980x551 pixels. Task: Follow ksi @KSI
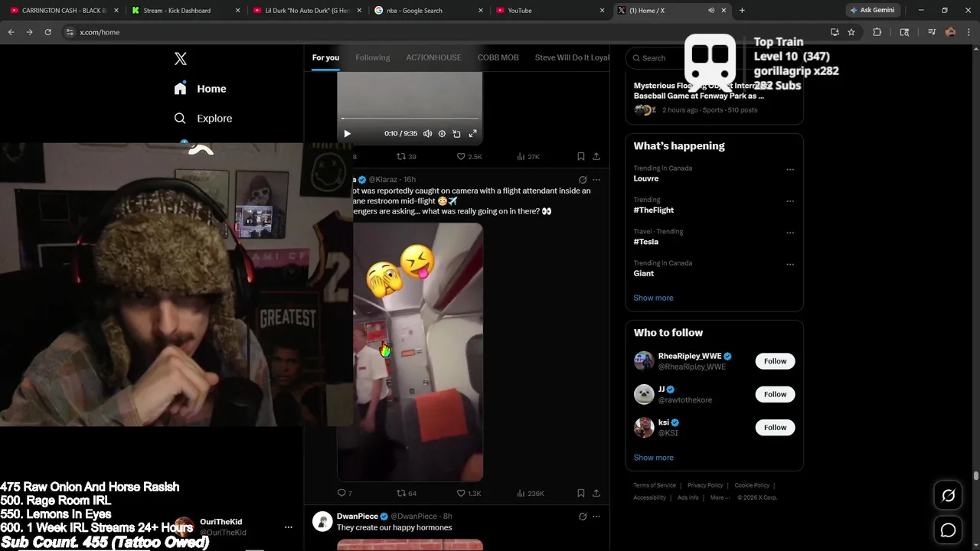click(x=775, y=427)
